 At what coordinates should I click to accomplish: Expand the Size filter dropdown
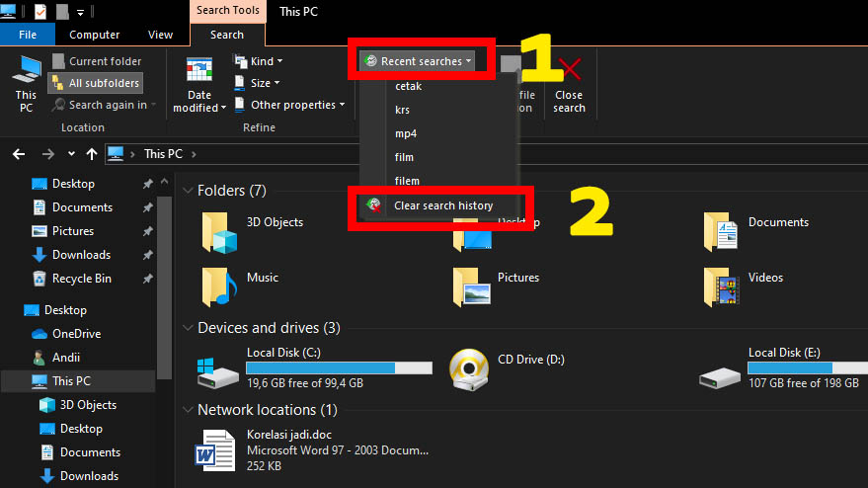pyautogui.click(x=257, y=83)
